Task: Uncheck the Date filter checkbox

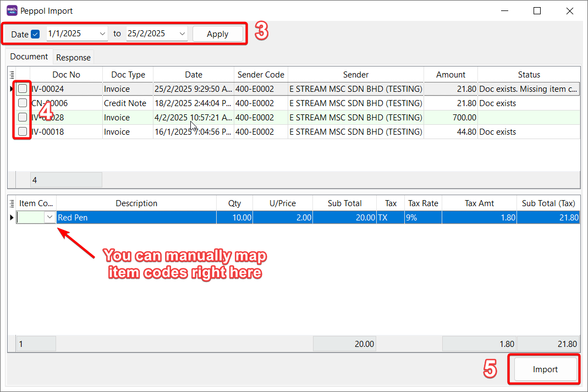Action: [35, 34]
